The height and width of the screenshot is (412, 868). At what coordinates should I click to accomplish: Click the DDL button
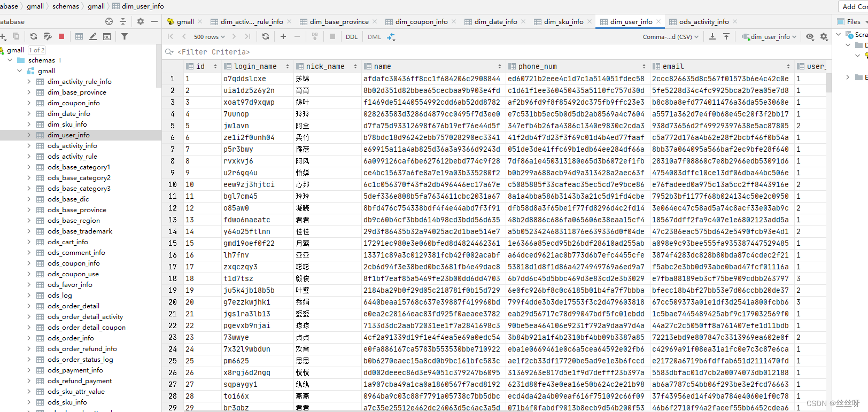352,37
